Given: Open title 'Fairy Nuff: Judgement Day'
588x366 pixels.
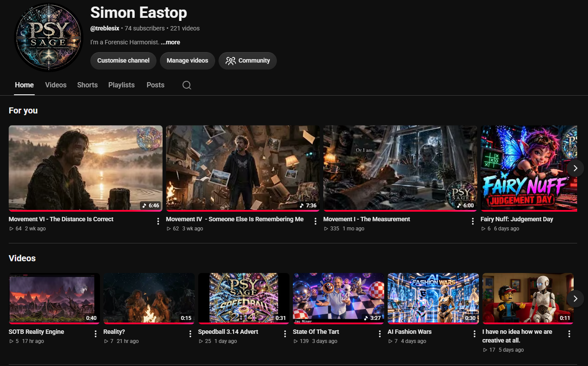Looking at the screenshot, I should coord(517,219).
